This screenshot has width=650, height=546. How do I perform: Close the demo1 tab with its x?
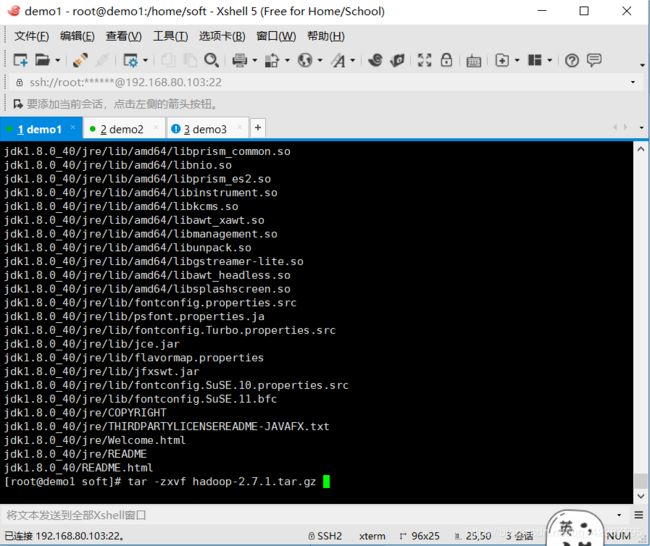point(73,127)
